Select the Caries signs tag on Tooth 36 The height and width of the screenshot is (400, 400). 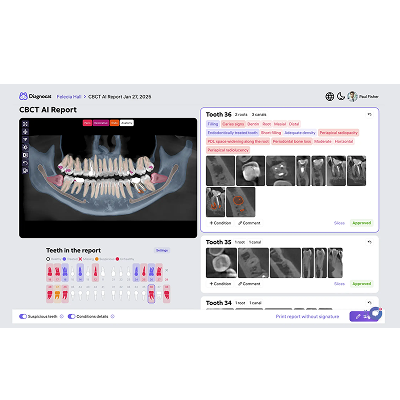tap(233, 124)
